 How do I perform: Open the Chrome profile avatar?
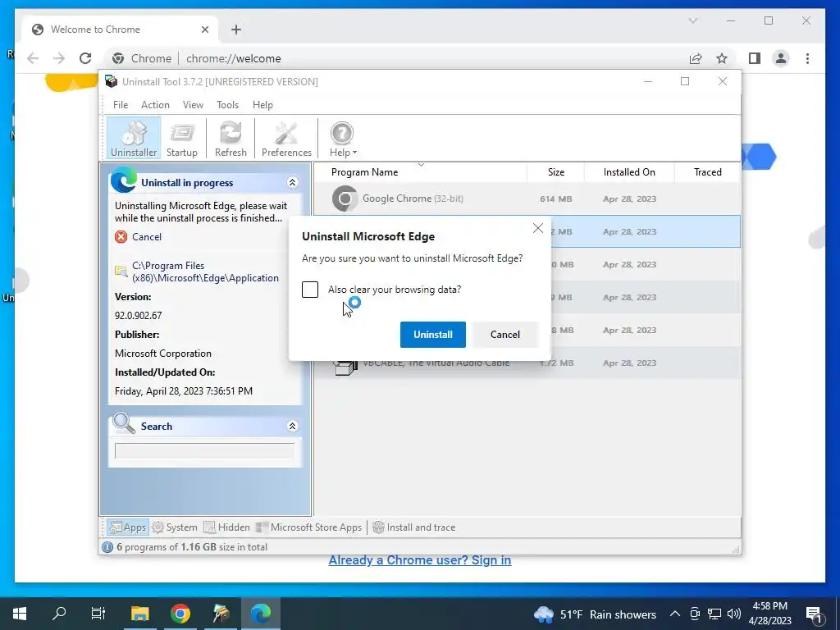781,58
